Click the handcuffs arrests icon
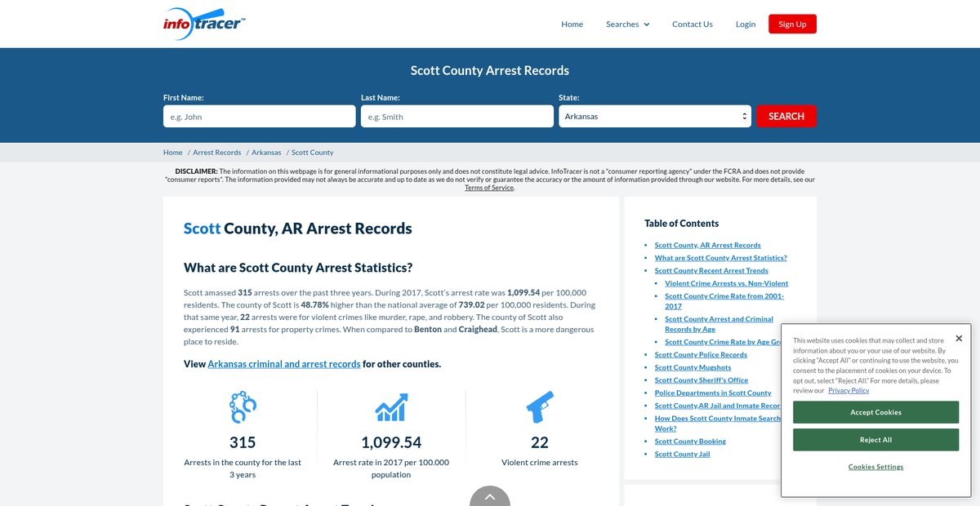 (243, 407)
